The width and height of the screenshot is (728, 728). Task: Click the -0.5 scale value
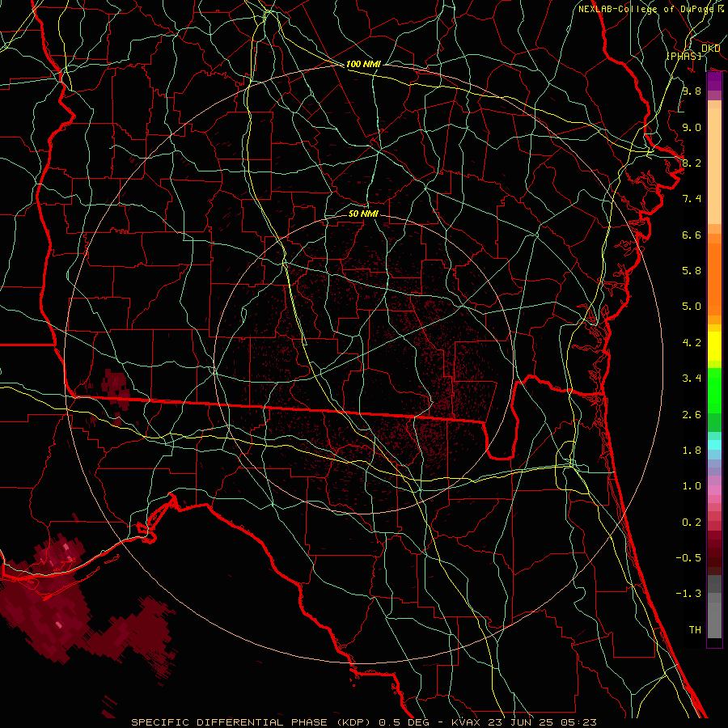pos(688,558)
